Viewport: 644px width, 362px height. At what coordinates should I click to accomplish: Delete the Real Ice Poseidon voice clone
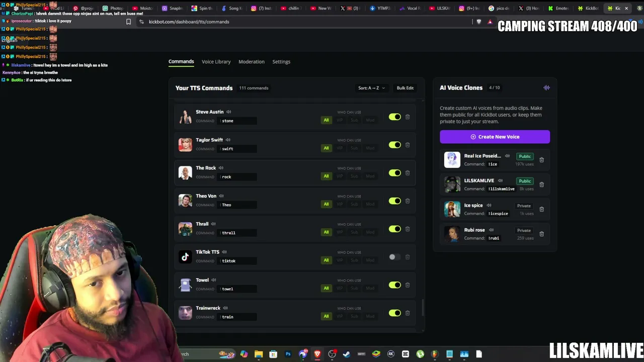541,160
